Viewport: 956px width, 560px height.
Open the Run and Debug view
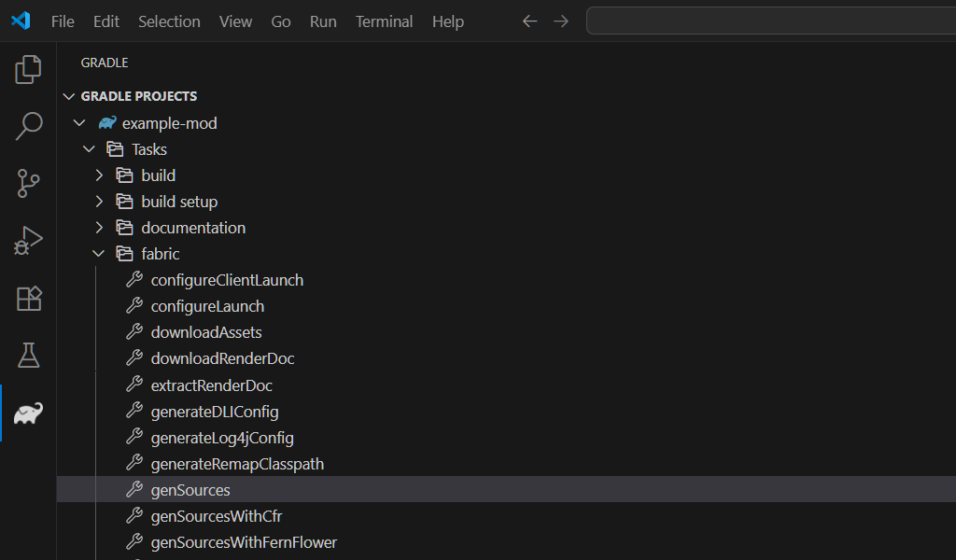pos(28,240)
